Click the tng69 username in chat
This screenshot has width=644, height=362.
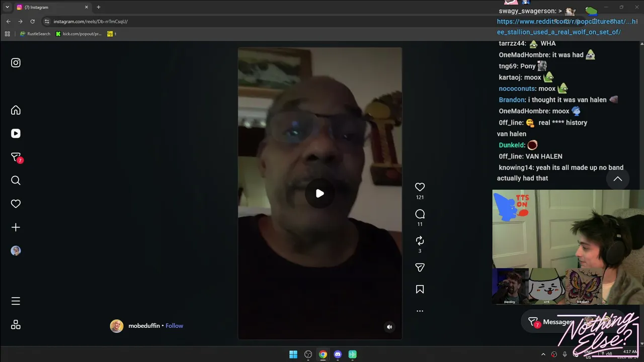(508, 66)
